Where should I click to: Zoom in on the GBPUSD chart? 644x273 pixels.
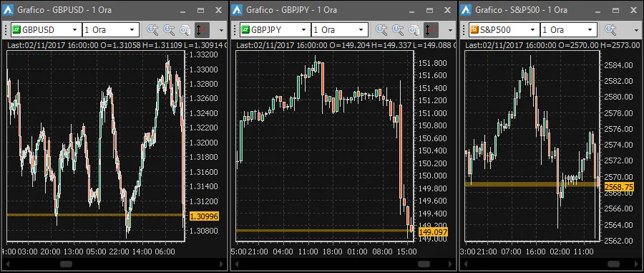(x=153, y=29)
